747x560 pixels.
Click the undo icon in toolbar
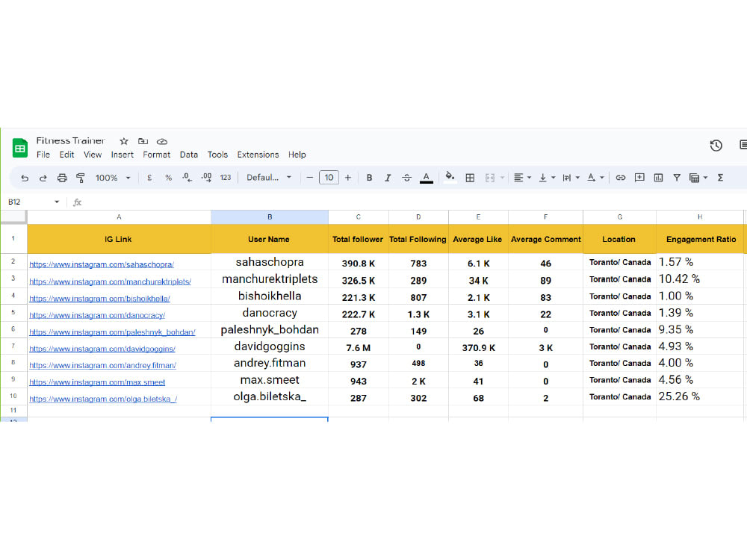(25, 178)
